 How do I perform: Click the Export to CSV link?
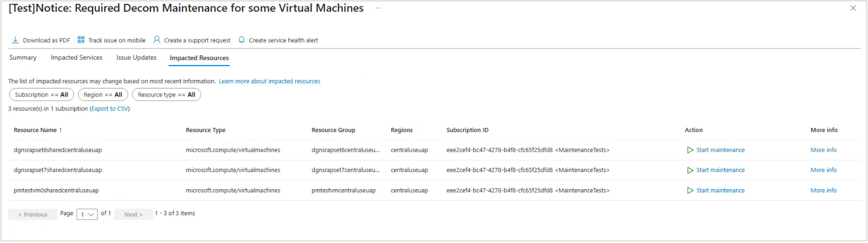tap(109, 109)
